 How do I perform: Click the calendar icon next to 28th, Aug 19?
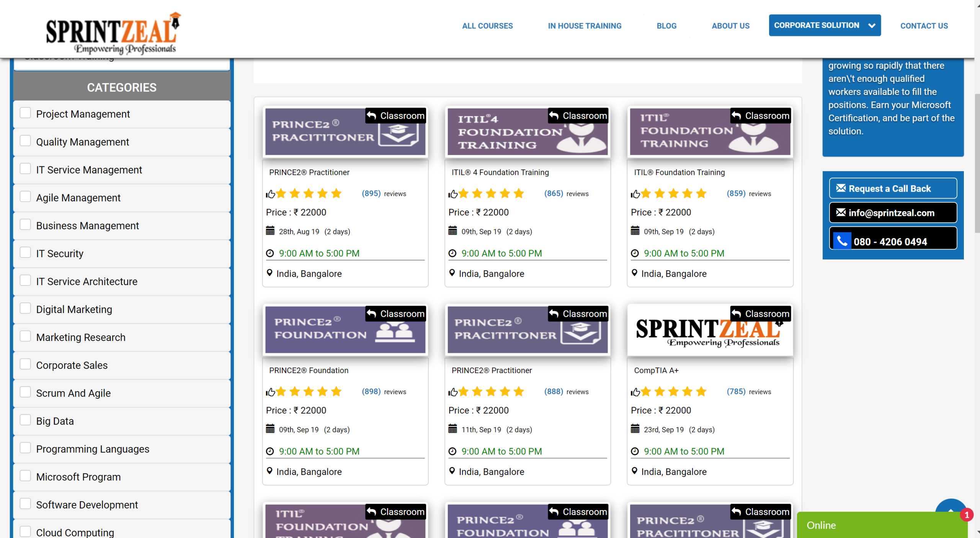coord(270,231)
